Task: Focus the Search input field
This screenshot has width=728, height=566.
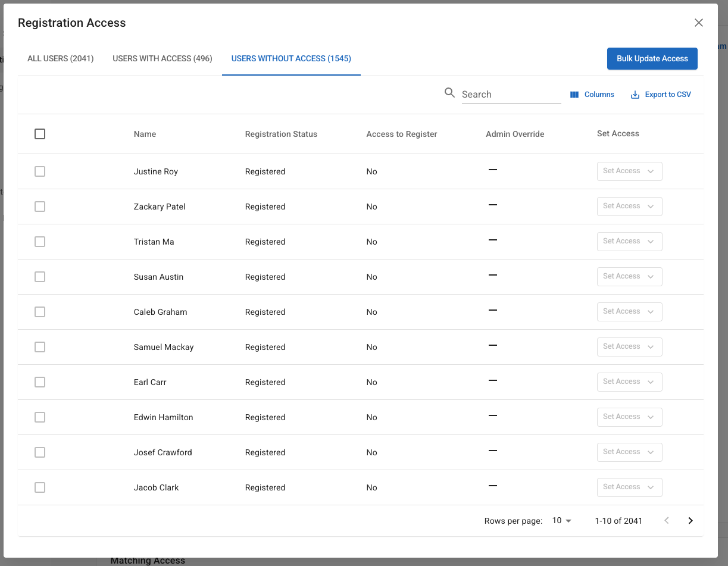Action: (x=511, y=94)
